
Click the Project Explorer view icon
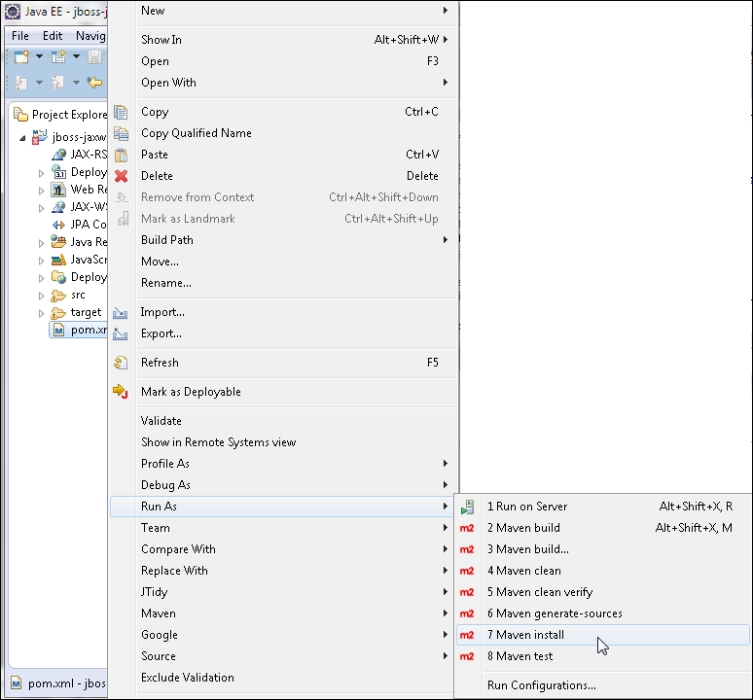[x=20, y=115]
